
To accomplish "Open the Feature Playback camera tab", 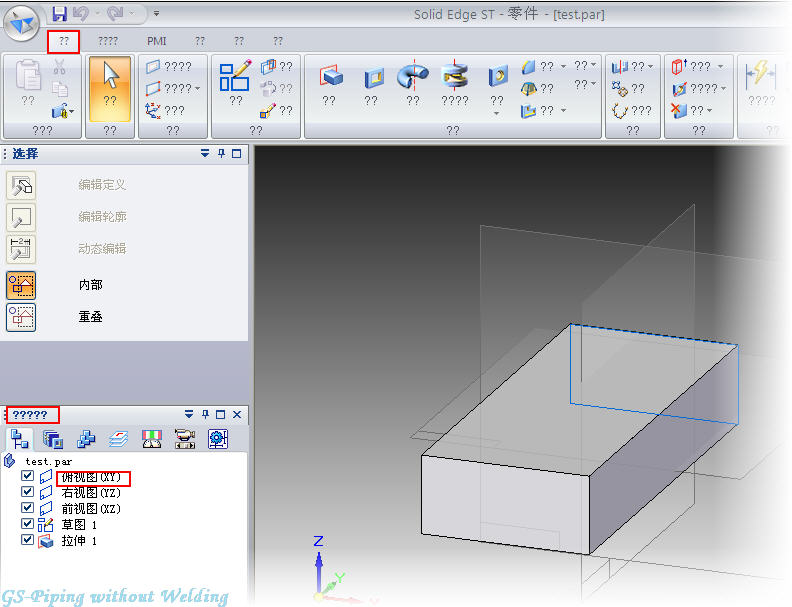I will [x=185, y=439].
